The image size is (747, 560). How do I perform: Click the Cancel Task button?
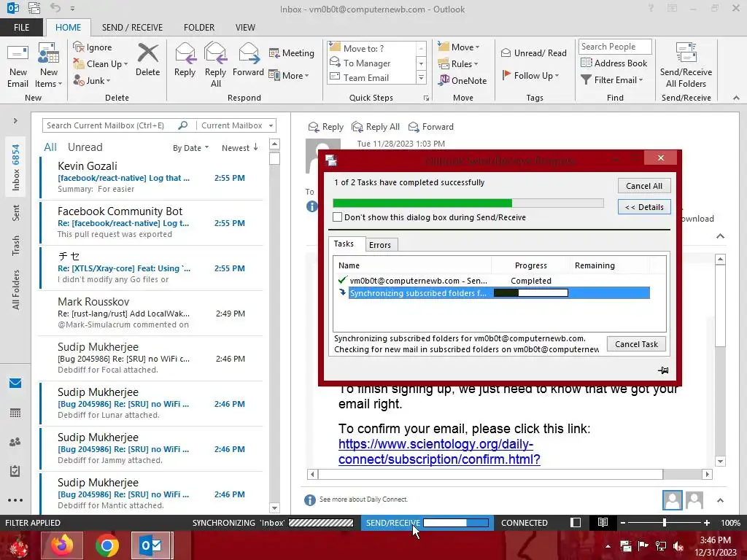tap(636, 344)
